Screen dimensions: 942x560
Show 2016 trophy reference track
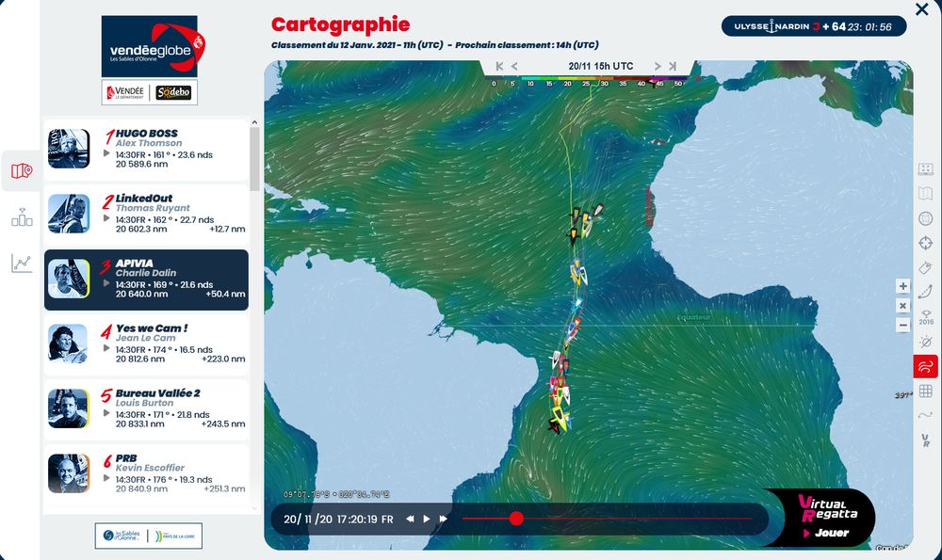[926, 317]
